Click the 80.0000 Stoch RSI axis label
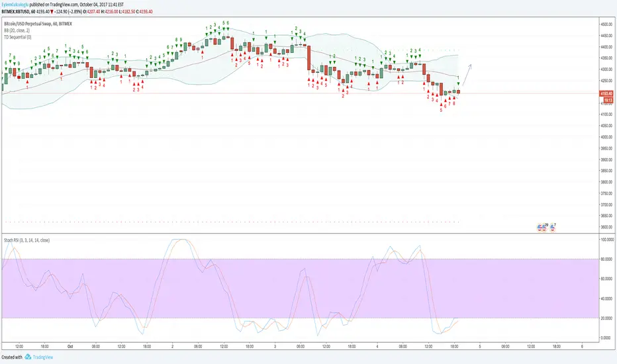The image size is (617, 364). (x=607, y=259)
